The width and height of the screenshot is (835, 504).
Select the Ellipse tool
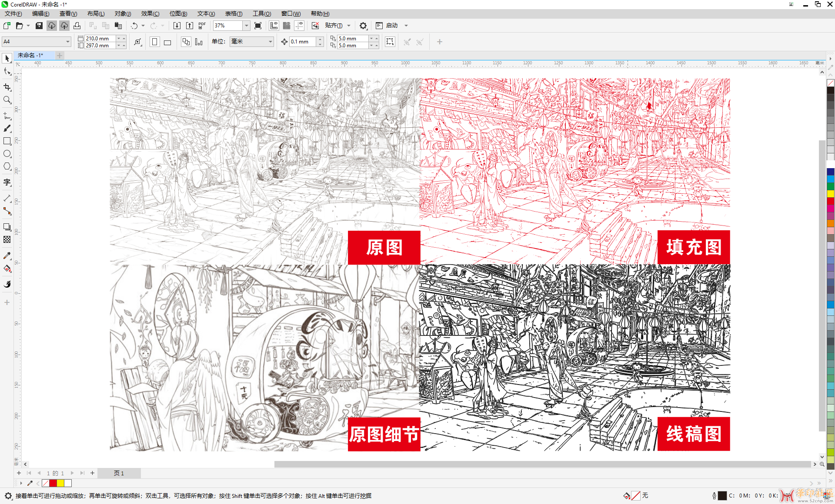(x=7, y=154)
